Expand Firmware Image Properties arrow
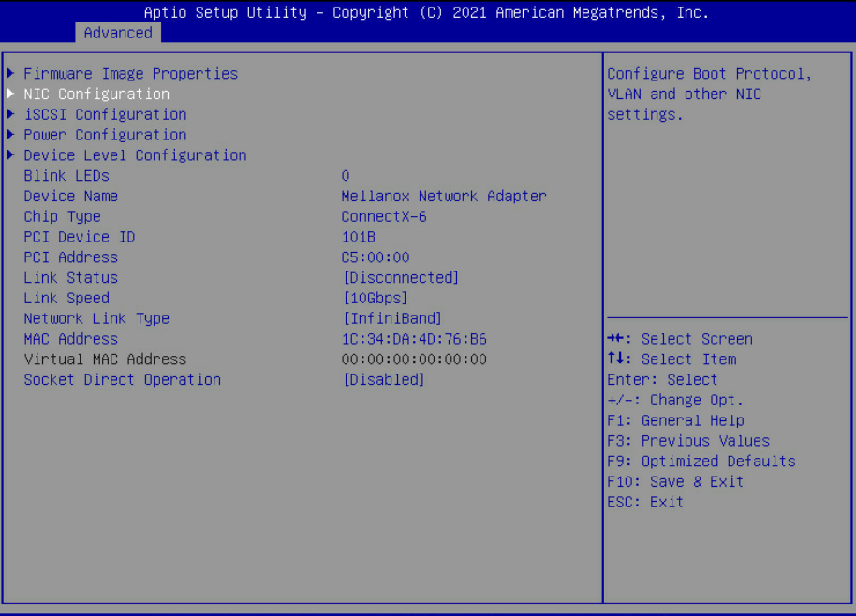This screenshot has width=856, height=616. pyautogui.click(x=11, y=73)
